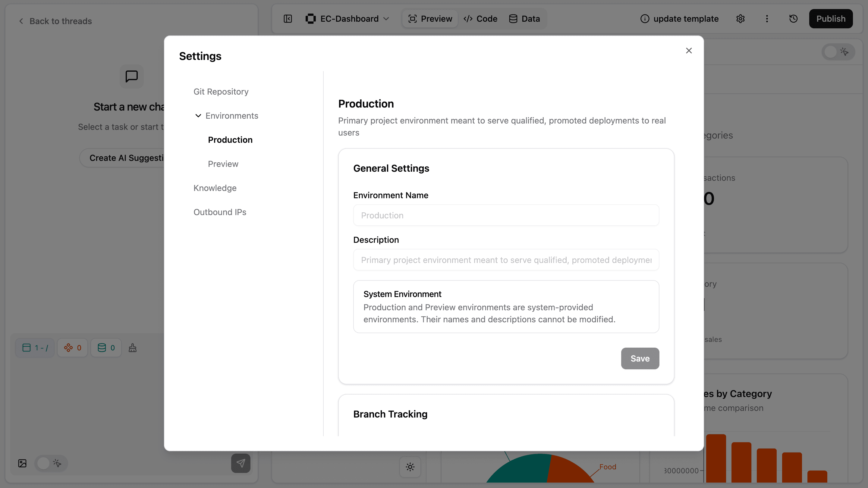The width and height of the screenshot is (868, 488).
Task: Collapse the sidebar using the panel icon
Action: pyautogui.click(x=288, y=18)
